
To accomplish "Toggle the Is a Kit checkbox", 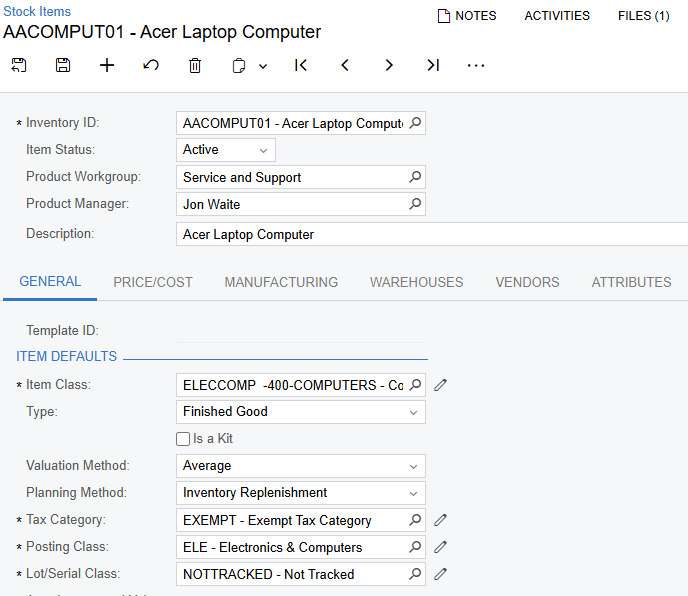I will click(x=183, y=439).
